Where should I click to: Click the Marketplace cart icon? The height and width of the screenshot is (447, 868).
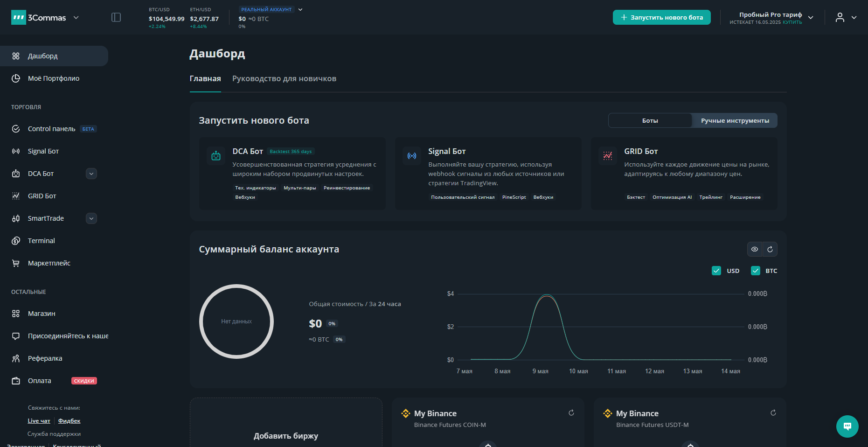pos(16,263)
